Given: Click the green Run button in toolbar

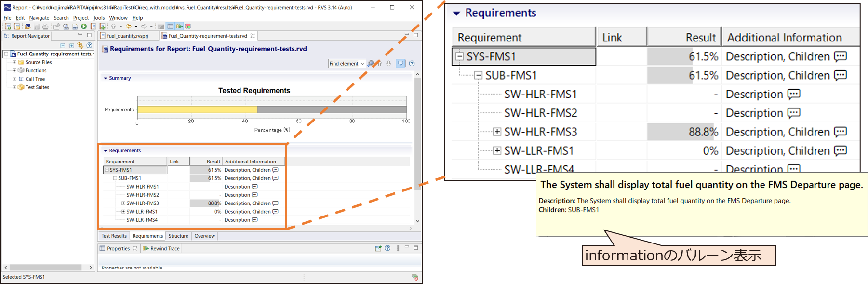Looking at the screenshot, I should [84, 27].
